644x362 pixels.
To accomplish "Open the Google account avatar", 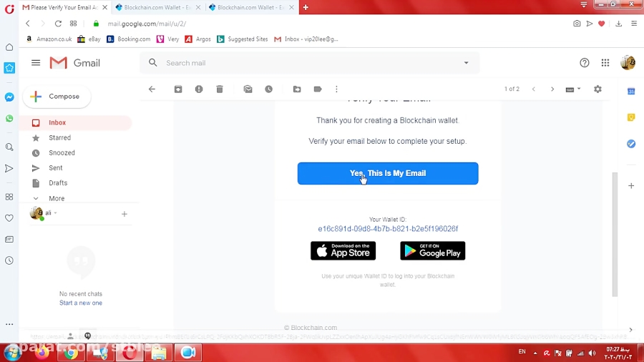I will 628,63.
